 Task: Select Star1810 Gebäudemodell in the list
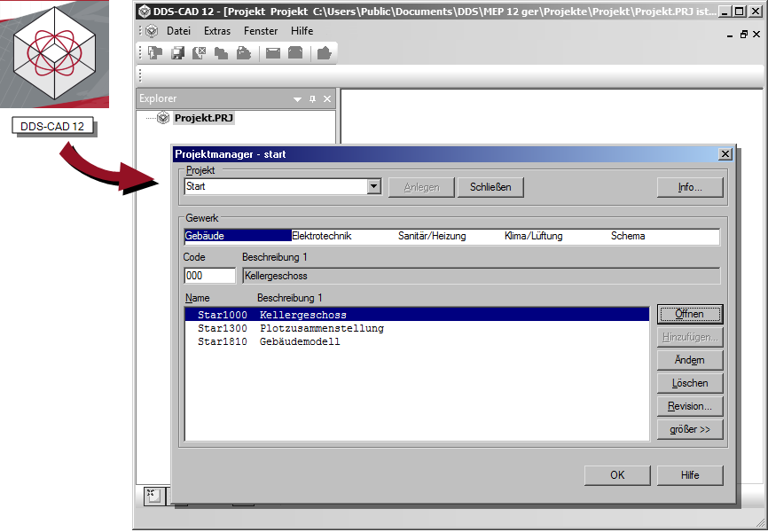269,342
